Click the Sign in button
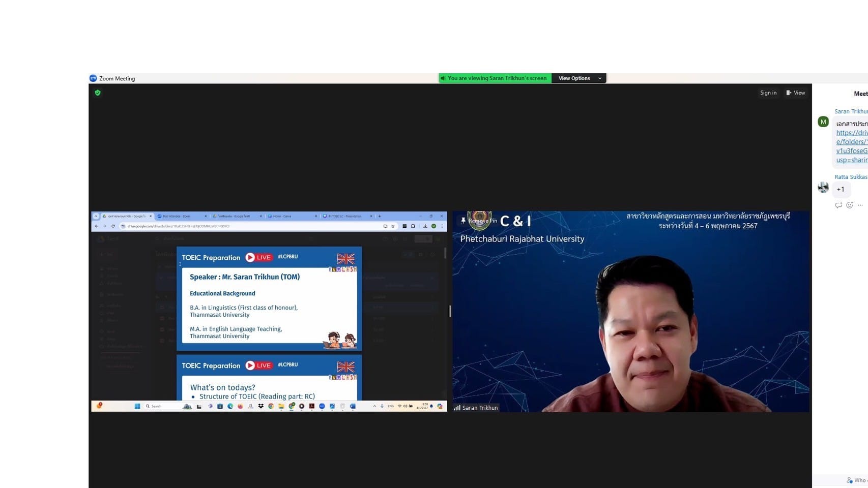This screenshot has width=868, height=488. (768, 93)
